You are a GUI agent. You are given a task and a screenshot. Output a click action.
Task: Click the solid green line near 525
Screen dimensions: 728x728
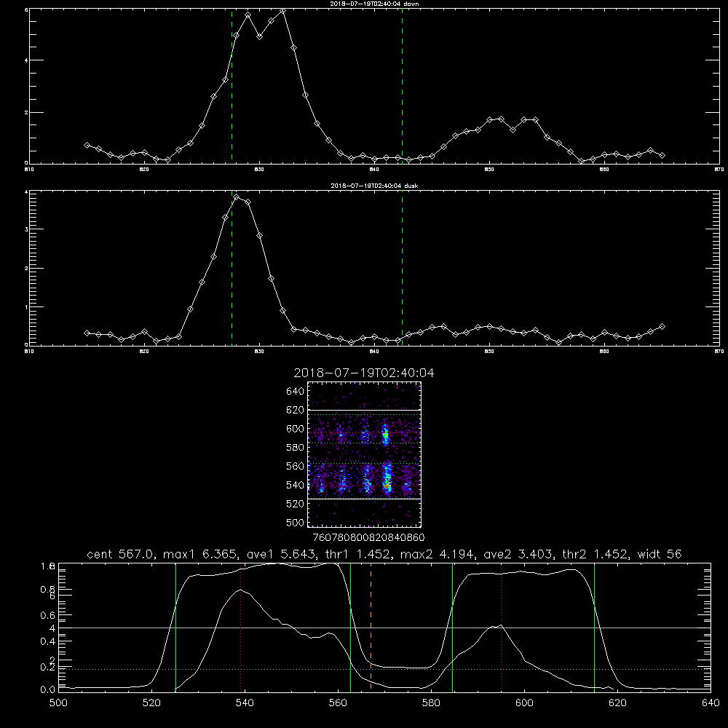175,627
